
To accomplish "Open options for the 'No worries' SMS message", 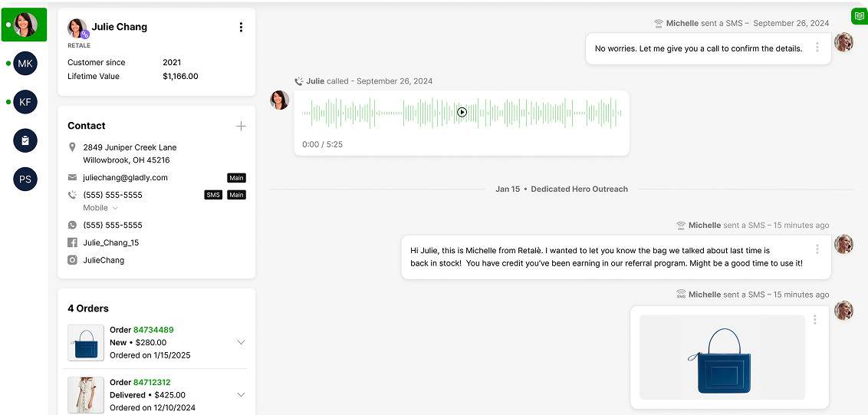I will (x=817, y=48).
